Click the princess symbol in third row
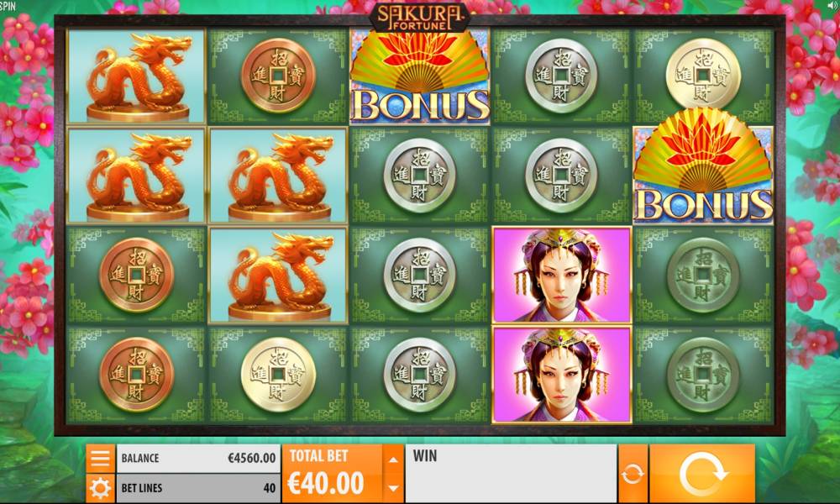The height and width of the screenshot is (504, 840). coord(561,275)
